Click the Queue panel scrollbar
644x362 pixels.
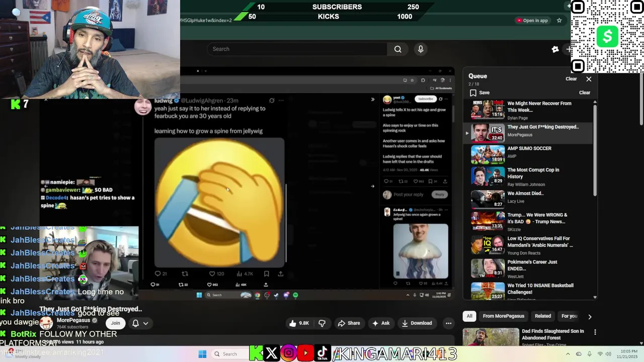point(595,150)
